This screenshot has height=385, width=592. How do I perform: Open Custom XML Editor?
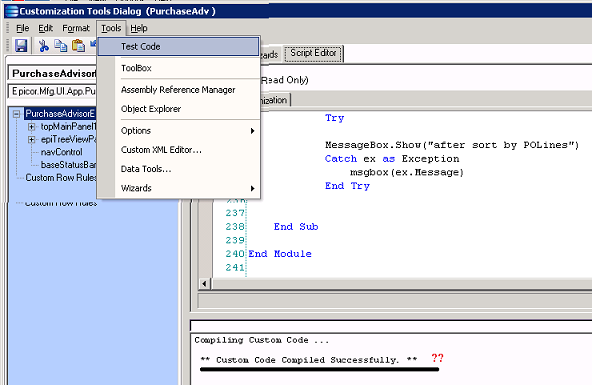click(x=178, y=150)
